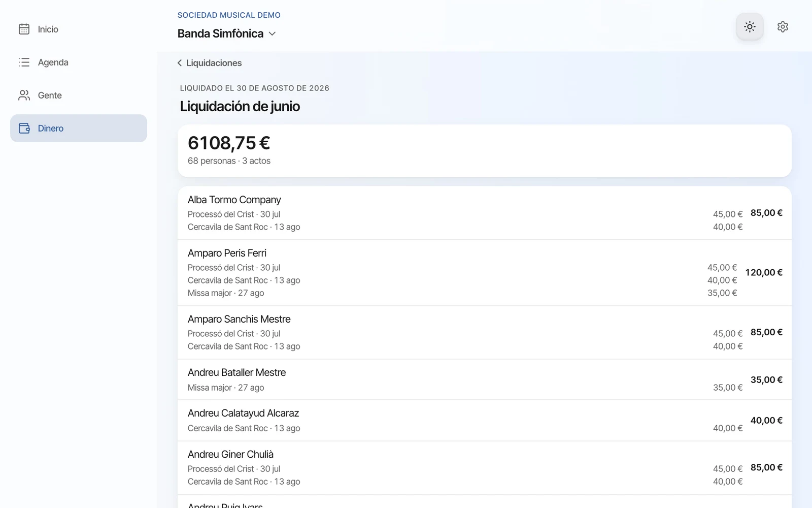Click 'Cercavila de Sant Roc' under Andreu Calatayud Alcaraz

pyautogui.click(x=227, y=428)
